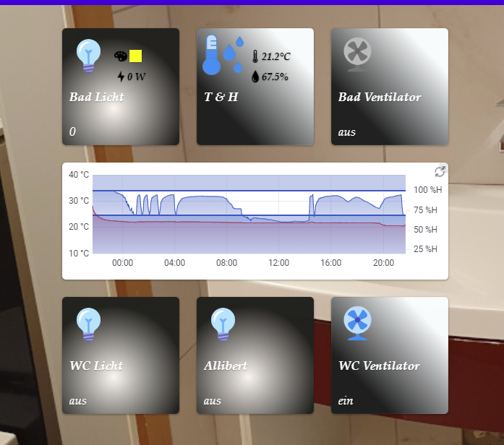Refresh the temperature and humidity chart
504x445 pixels.
(x=440, y=172)
